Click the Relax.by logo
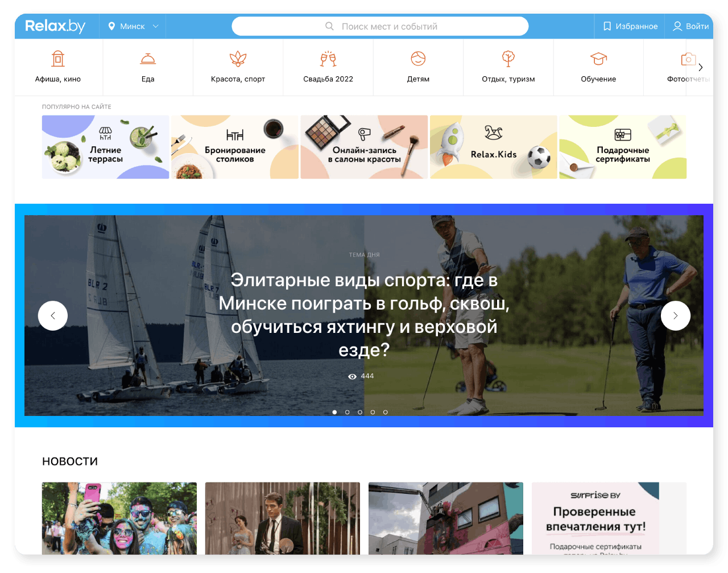This screenshot has width=728, height=573. (x=55, y=26)
